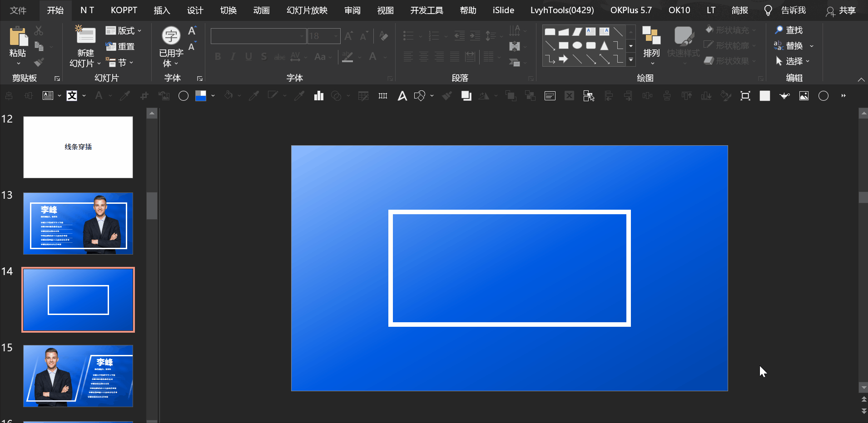Screen dimensions: 868x423
Task: Toggle Underline formatting
Action: pos(248,57)
